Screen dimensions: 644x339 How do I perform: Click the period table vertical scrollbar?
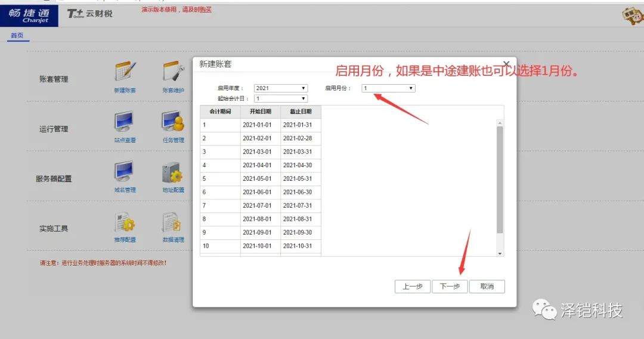tap(500, 179)
